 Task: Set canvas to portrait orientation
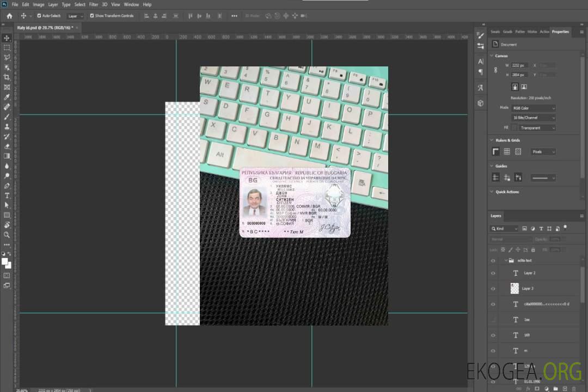[x=515, y=87]
